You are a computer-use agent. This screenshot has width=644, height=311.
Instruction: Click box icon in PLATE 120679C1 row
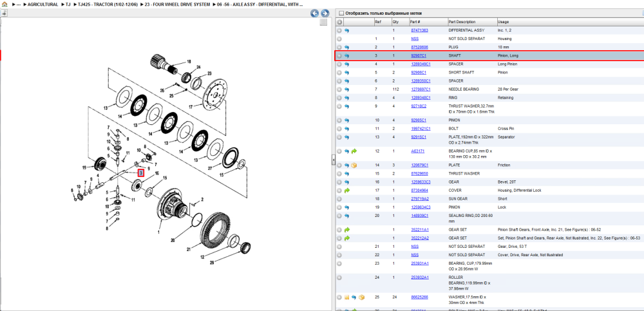(x=354, y=165)
